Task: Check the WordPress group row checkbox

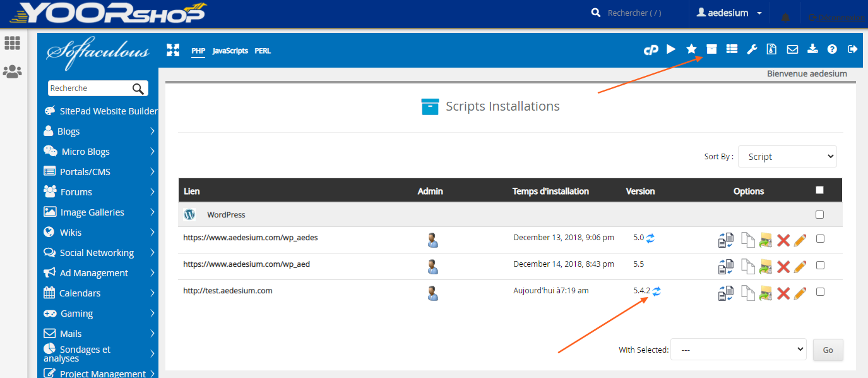Action: (x=819, y=214)
